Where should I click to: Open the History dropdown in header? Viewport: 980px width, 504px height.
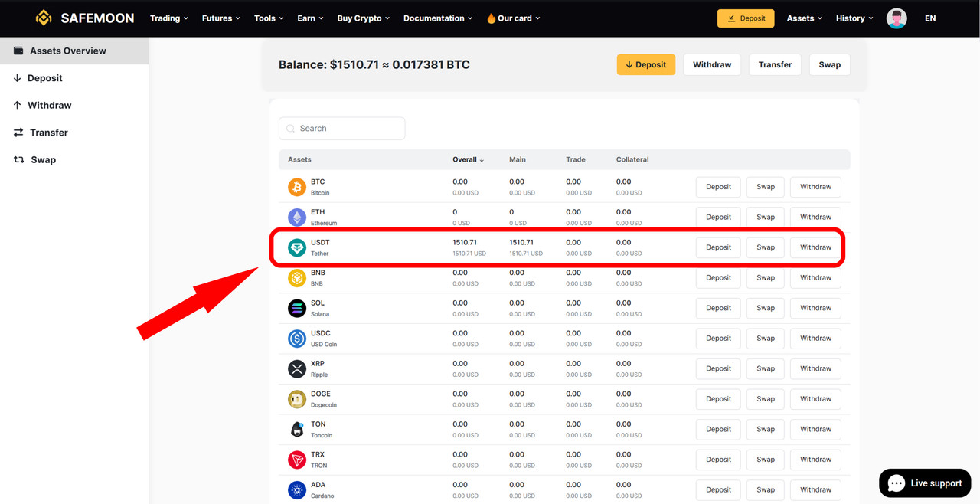(x=854, y=18)
